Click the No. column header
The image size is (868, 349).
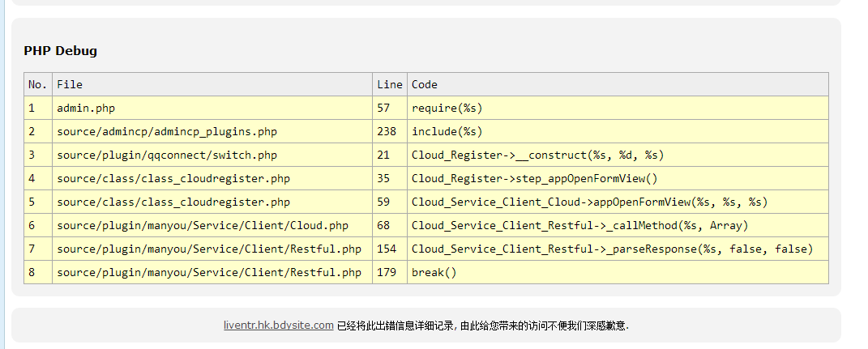(38, 84)
